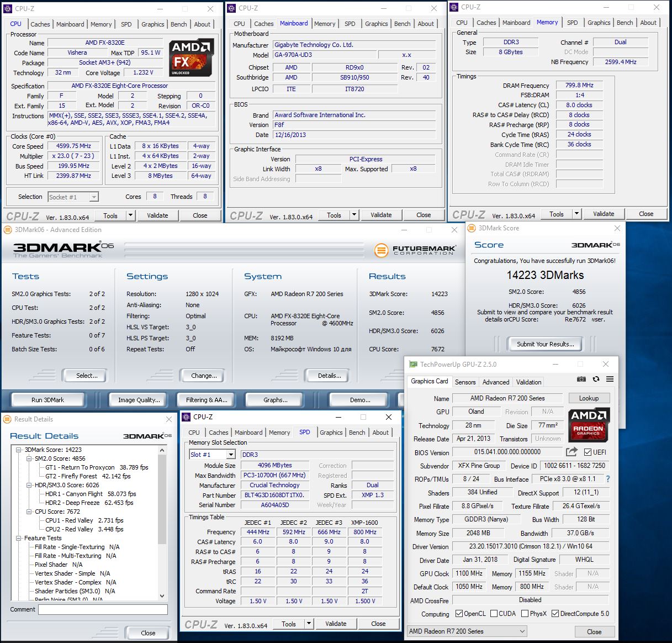This screenshot has height=643, width=672.
Task: Open Bench tab in Mainboard CPU-Z window
Action: click(x=403, y=24)
